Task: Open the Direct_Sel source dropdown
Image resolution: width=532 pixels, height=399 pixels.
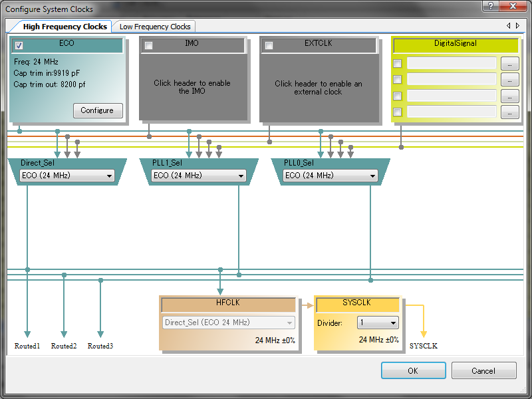Action: tap(67, 176)
